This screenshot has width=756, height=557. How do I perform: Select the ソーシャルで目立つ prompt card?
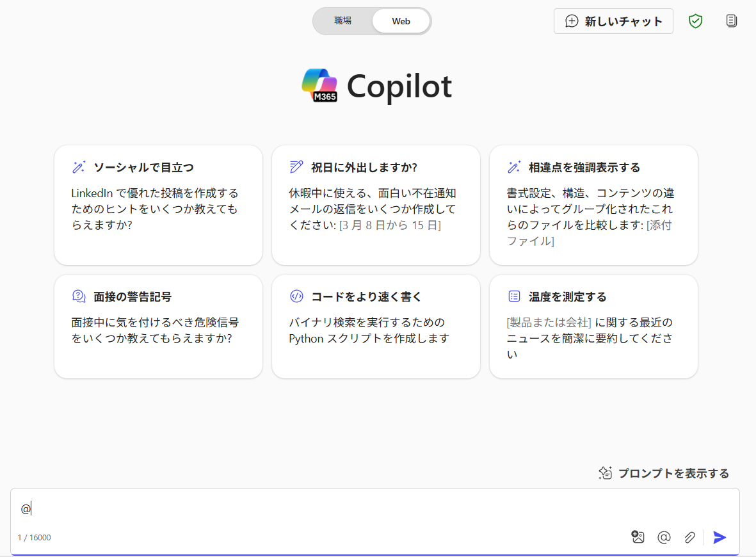tap(159, 205)
